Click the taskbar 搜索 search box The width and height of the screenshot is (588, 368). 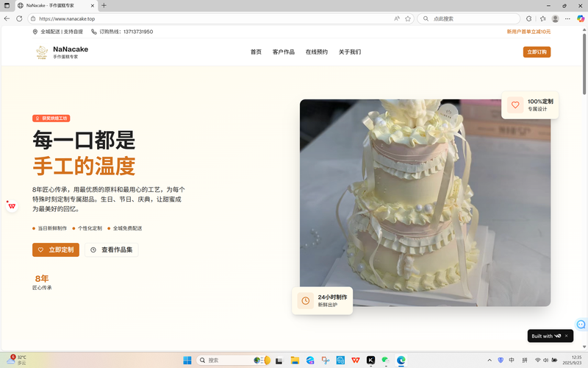click(x=233, y=360)
